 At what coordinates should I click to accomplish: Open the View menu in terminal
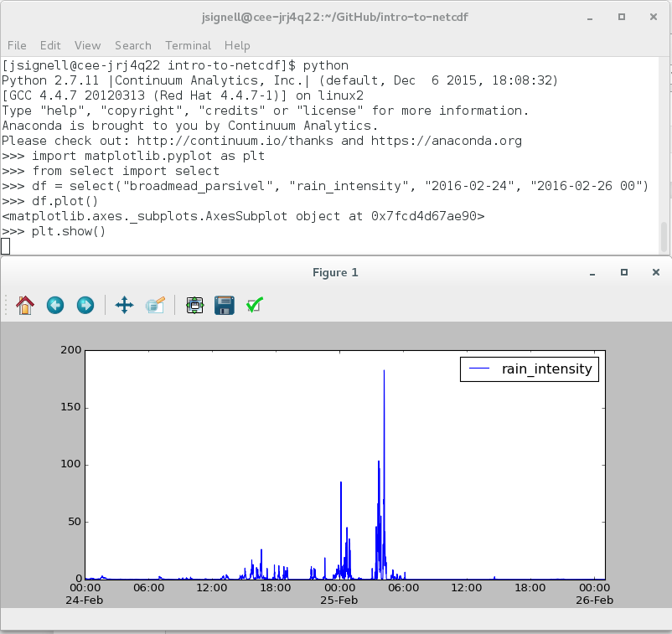pos(87,45)
